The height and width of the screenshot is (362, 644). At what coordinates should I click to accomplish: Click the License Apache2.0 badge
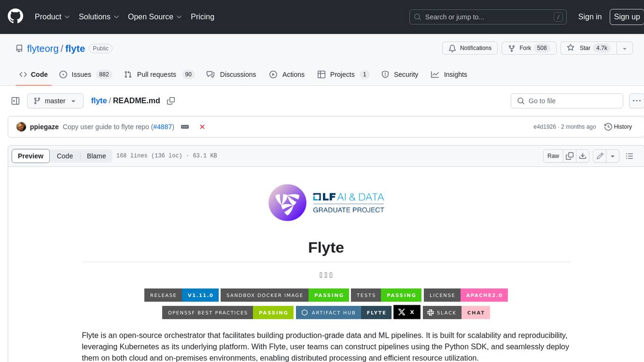(x=466, y=295)
